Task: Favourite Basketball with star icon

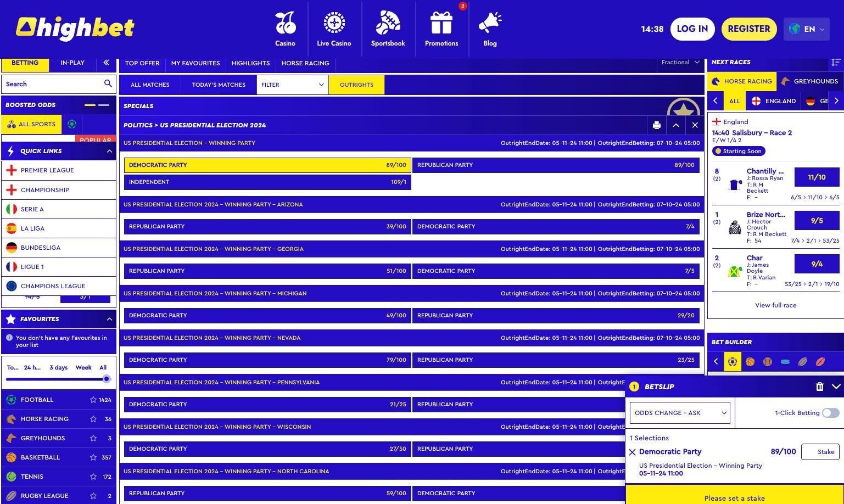Action: (x=93, y=457)
